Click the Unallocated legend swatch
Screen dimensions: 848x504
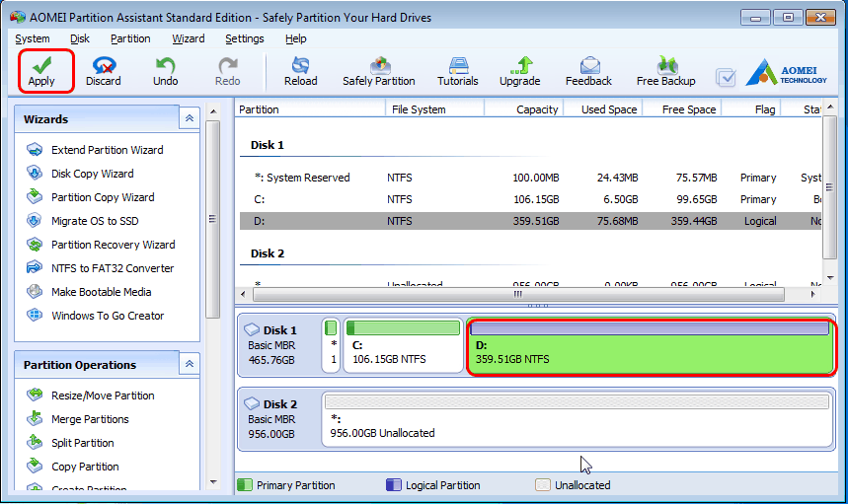[542, 485]
